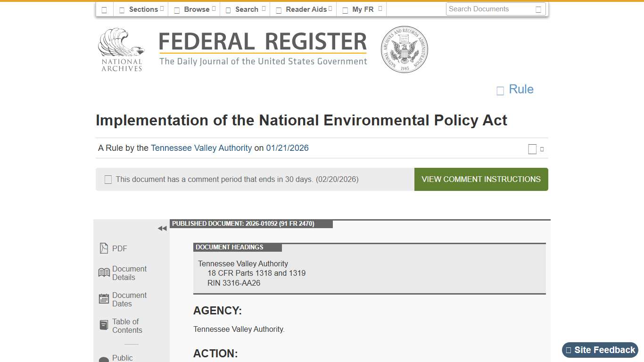Open the National Archives seal

[x=404, y=49]
